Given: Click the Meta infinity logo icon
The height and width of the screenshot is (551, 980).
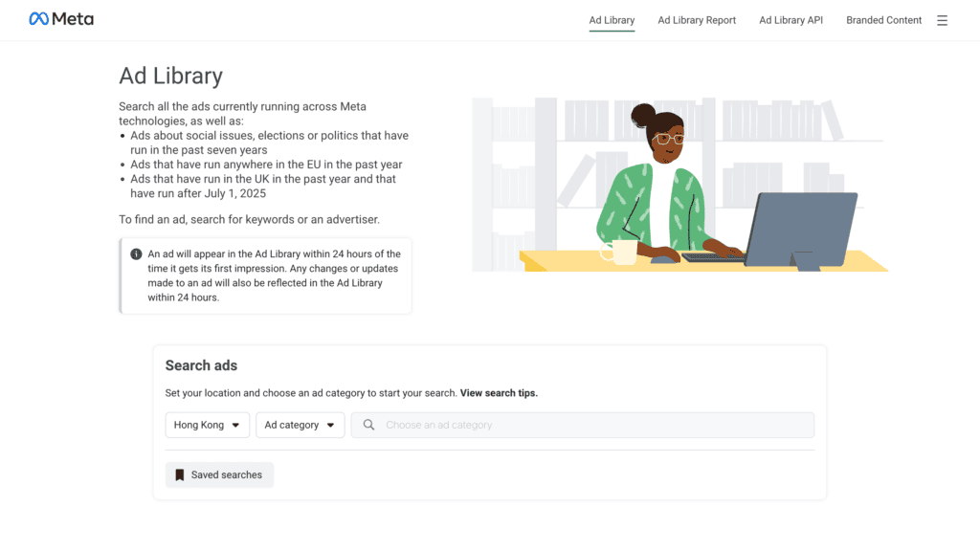Looking at the screenshot, I should [38, 18].
